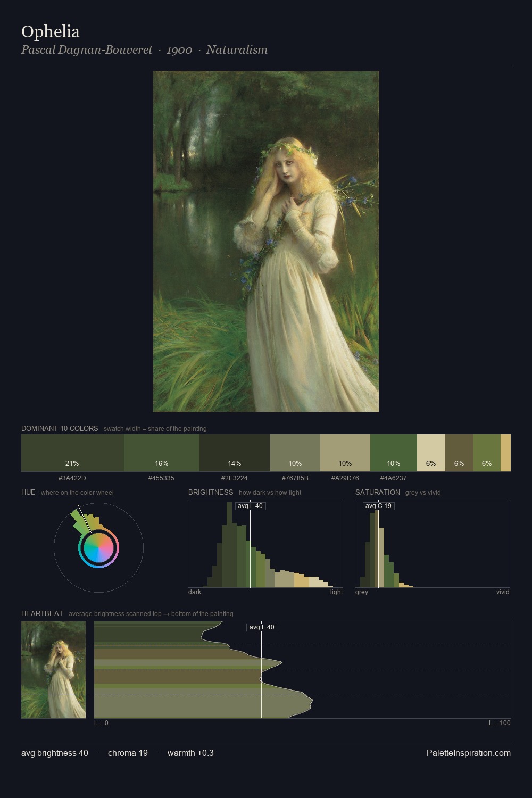Click the year 1900
This screenshot has width=532, height=798.
pyautogui.click(x=179, y=50)
